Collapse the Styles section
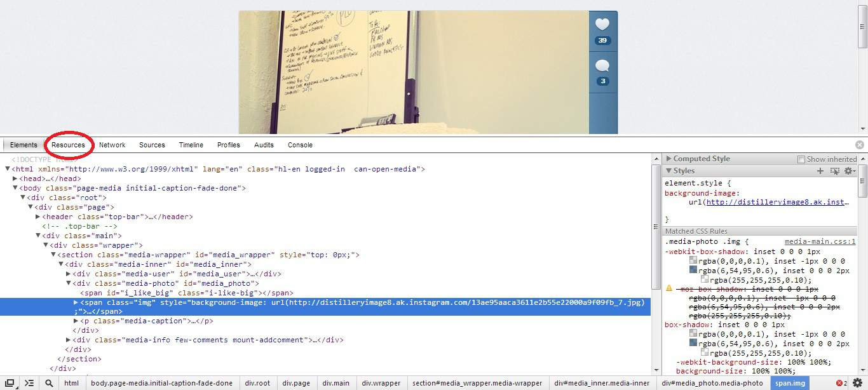This screenshot has height=390, width=868. [x=668, y=171]
